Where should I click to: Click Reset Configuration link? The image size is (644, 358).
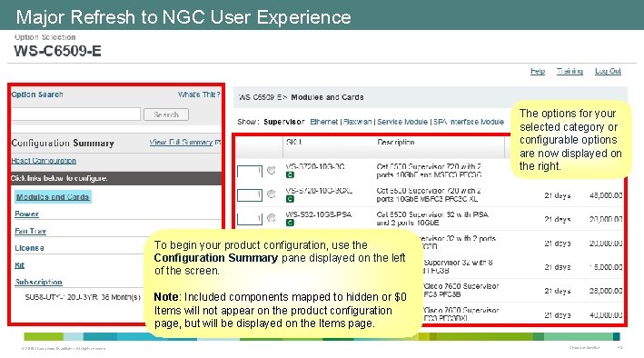coord(44,161)
